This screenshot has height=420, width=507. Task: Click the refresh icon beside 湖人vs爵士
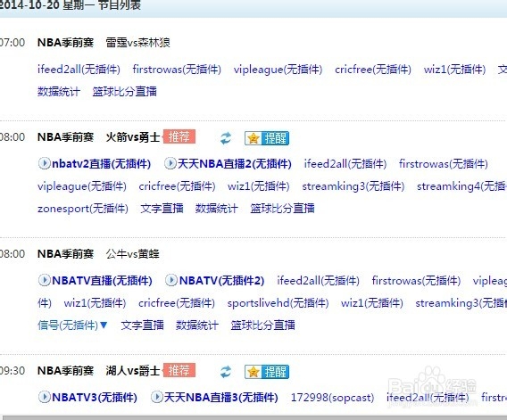click(226, 372)
